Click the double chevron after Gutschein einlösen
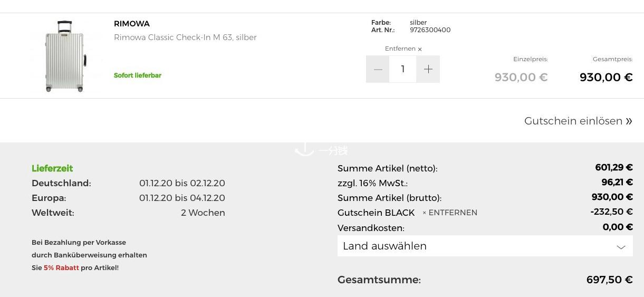Screen dimensions: 644x297 coord(629,121)
